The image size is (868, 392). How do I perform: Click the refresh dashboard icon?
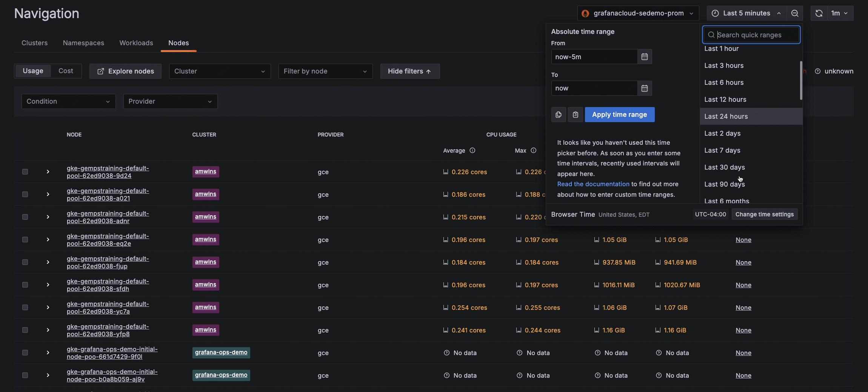click(x=819, y=13)
